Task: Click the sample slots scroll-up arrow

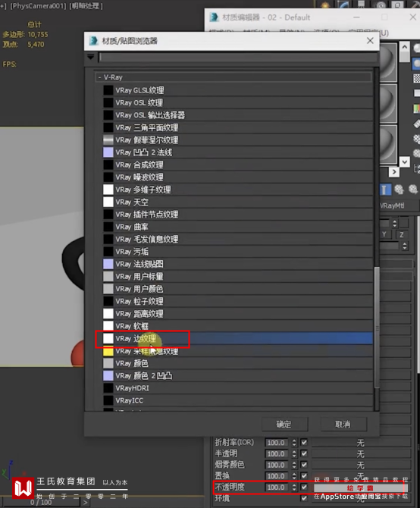Action: [404, 47]
